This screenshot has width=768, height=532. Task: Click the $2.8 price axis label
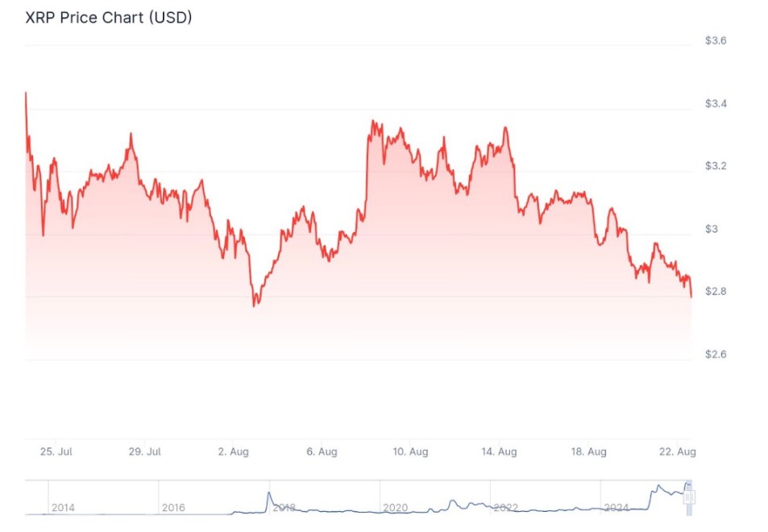click(716, 291)
